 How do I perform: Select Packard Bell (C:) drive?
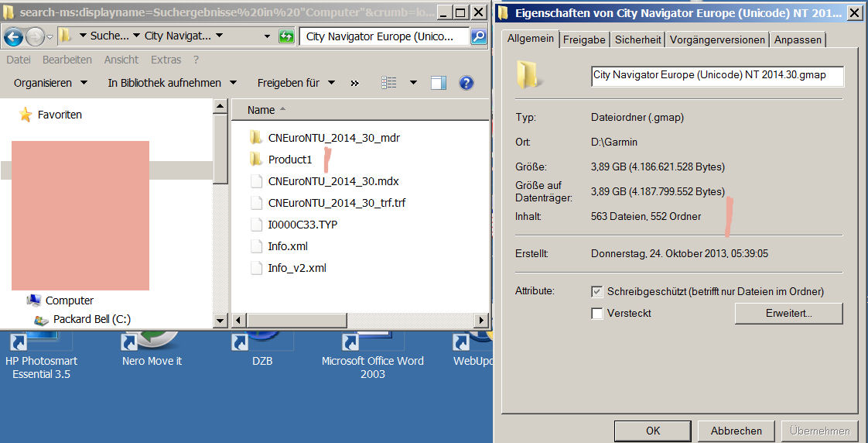(92, 319)
